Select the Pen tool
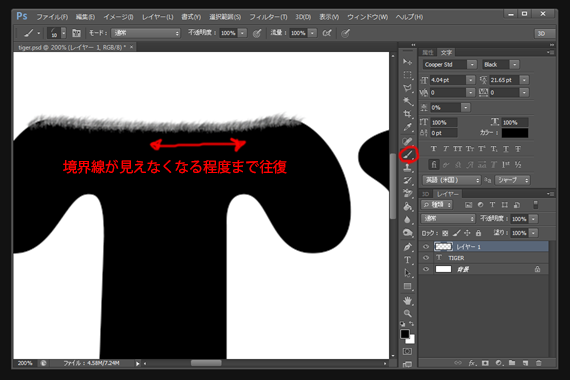Screen dimensions: 570x380 point(407,247)
